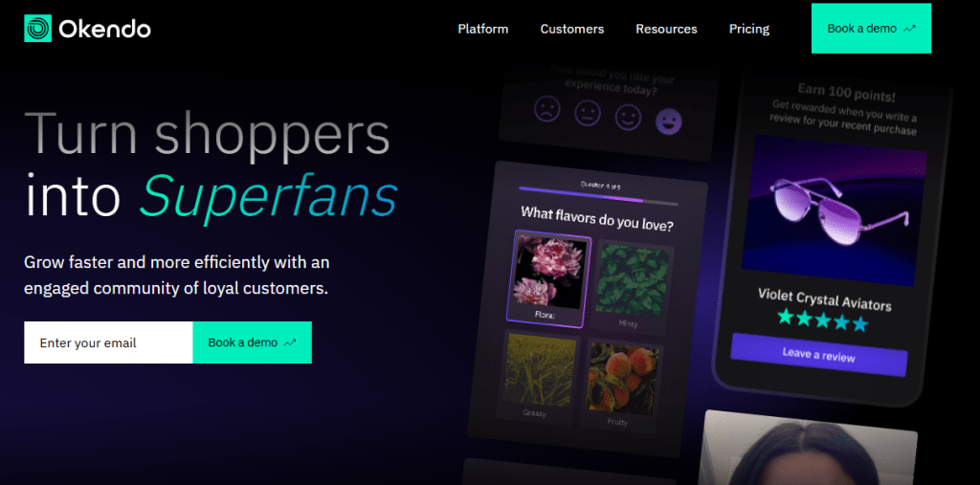The height and width of the screenshot is (485, 980).
Task: Choose the Fruity flavor option
Action: pos(620,386)
